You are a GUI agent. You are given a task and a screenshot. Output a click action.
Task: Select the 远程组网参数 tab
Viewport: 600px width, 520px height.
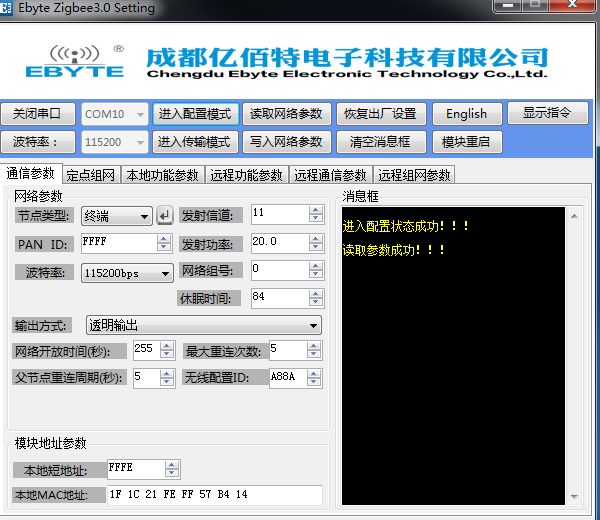coord(414,175)
